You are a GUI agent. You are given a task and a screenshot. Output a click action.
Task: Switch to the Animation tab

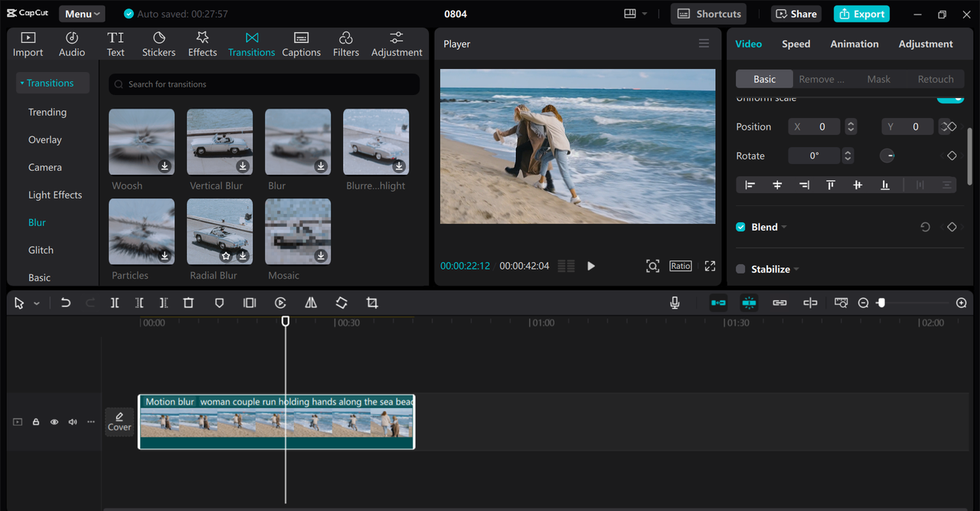click(x=854, y=44)
